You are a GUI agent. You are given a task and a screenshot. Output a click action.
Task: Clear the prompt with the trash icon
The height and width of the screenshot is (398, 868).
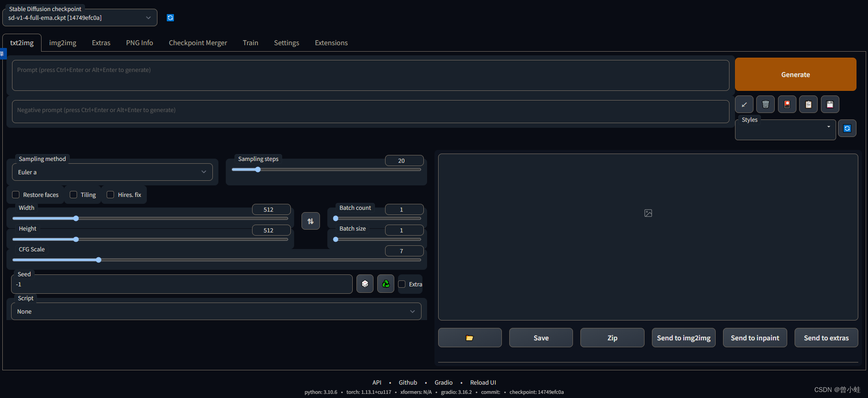click(766, 104)
